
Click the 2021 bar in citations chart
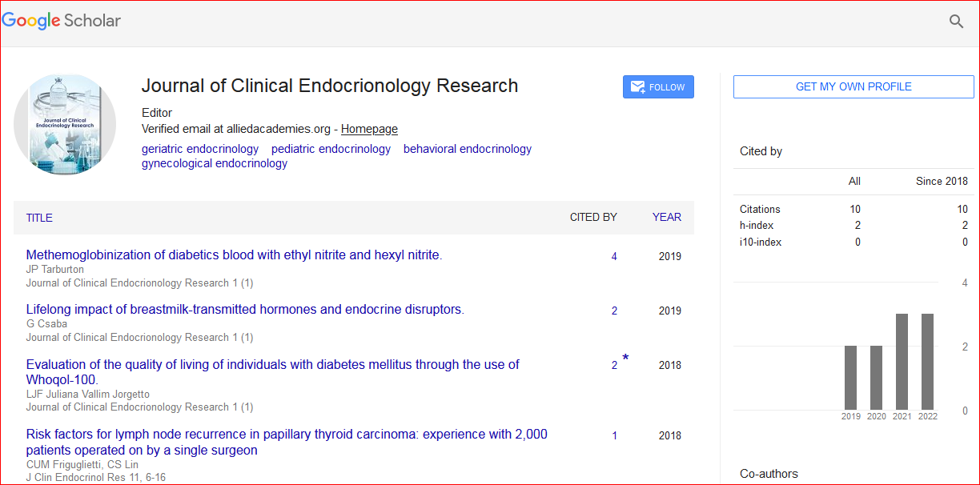coord(902,362)
